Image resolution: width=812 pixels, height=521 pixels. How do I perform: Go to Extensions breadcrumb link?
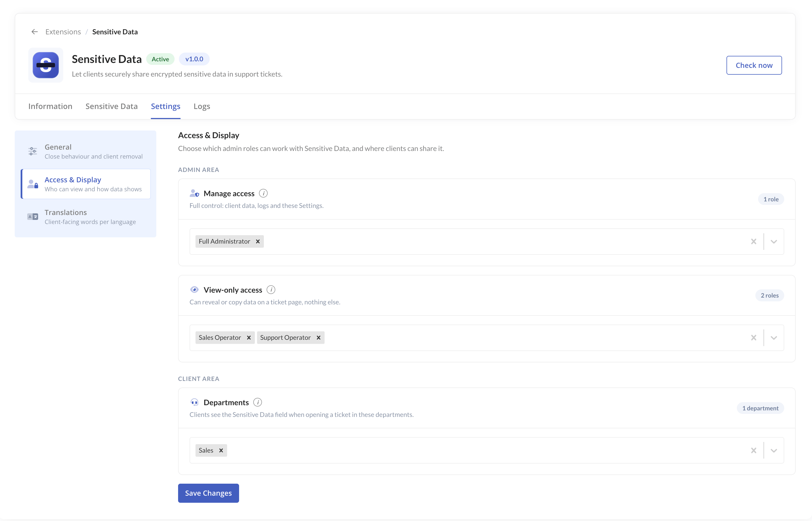[63, 32]
